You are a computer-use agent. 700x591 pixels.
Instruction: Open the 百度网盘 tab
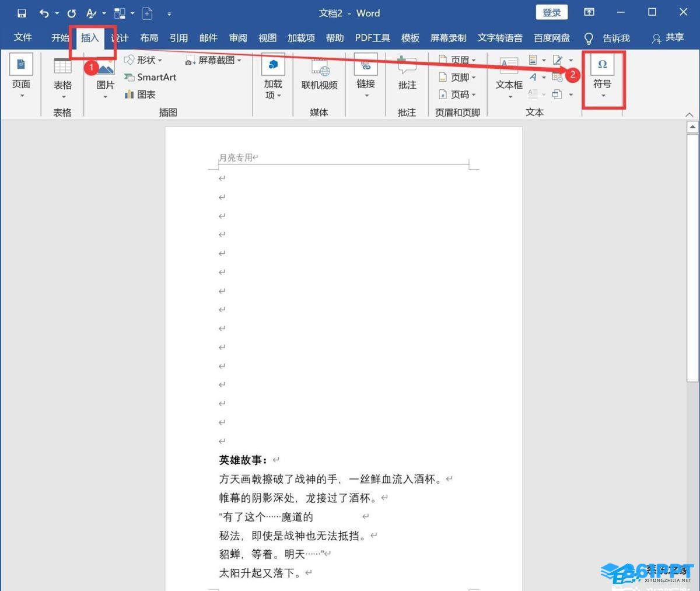pyautogui.click(x=552, y=37)
